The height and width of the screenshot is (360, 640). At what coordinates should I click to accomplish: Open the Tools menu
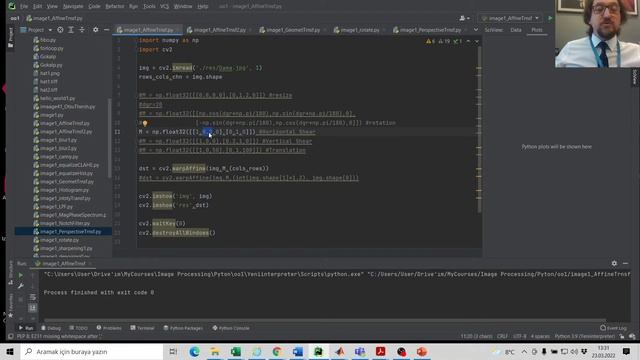click(149, 6)
